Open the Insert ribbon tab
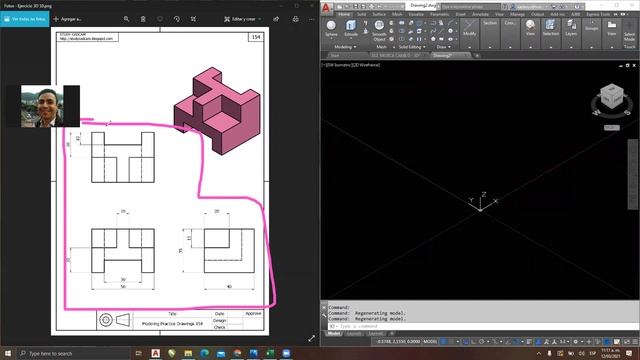Image resolution: width=640 pixels, height=360 pixels. point(460,14)
